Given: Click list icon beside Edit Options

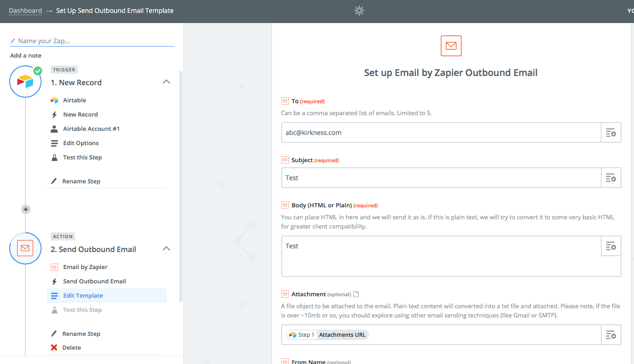Looking at the screenshot, I should tap(54, 143).
